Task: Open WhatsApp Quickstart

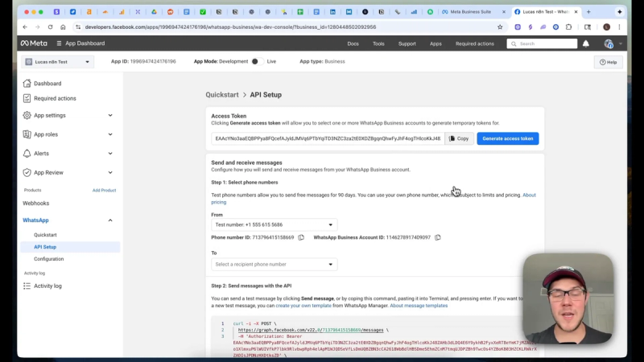Action: coord(45,235)
